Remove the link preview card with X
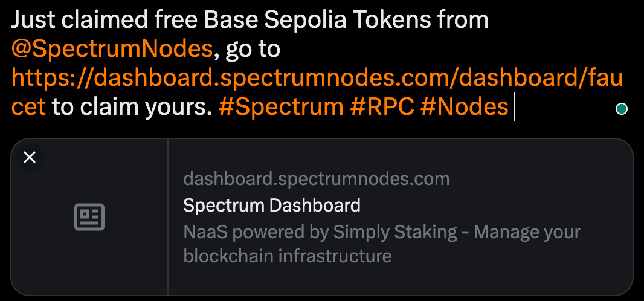The image size is (644, 301). 30,158
